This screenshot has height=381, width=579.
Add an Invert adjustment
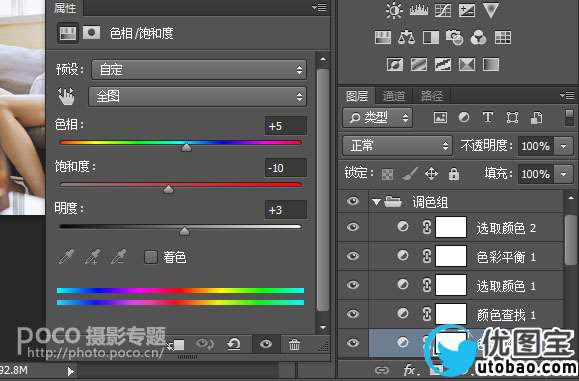click(x=395, y=65)
